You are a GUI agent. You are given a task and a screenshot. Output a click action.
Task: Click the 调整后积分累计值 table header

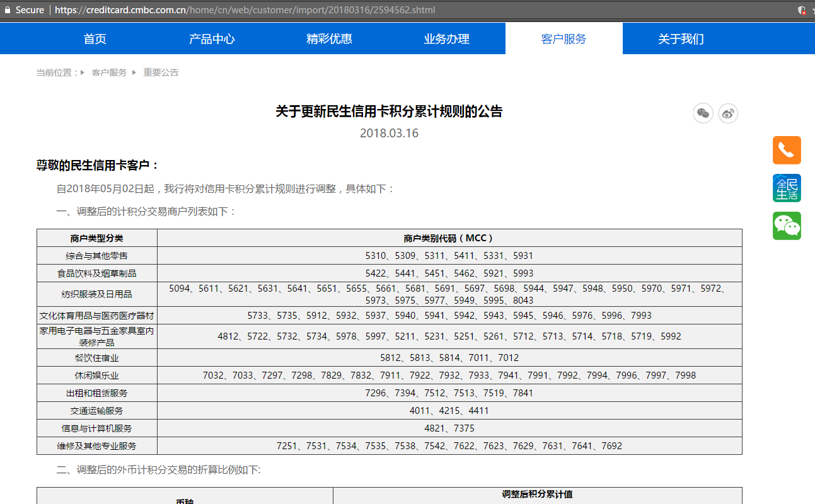pos(537,495)
